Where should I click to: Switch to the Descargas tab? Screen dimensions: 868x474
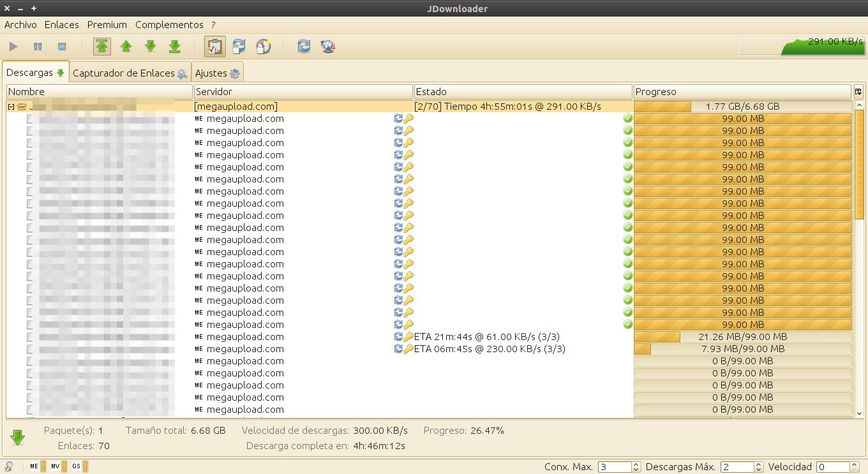pos(35,73)
